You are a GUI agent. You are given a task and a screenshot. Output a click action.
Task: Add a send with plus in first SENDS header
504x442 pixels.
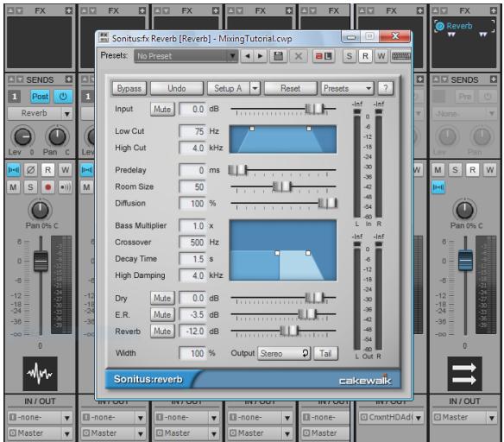pyautogui.click(x=68, y=79)
